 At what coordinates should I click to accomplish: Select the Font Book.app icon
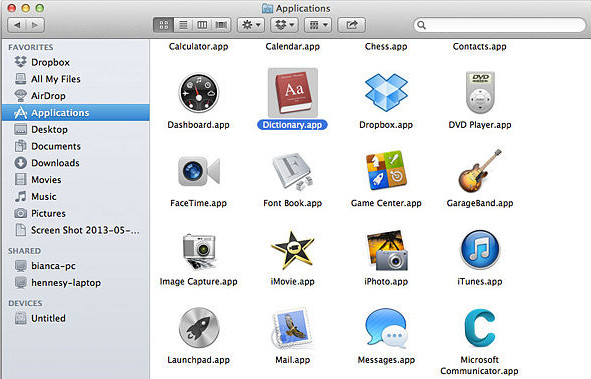click(293, 171)
